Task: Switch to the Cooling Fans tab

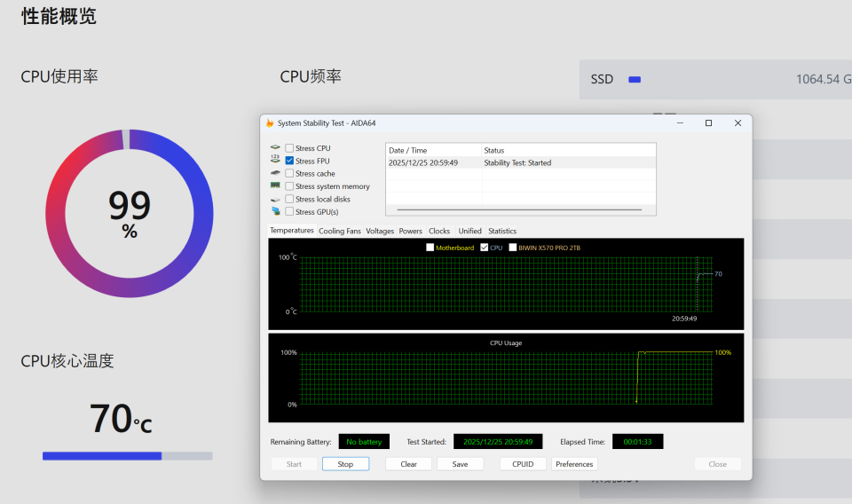Action: click(x=340, y=231)
